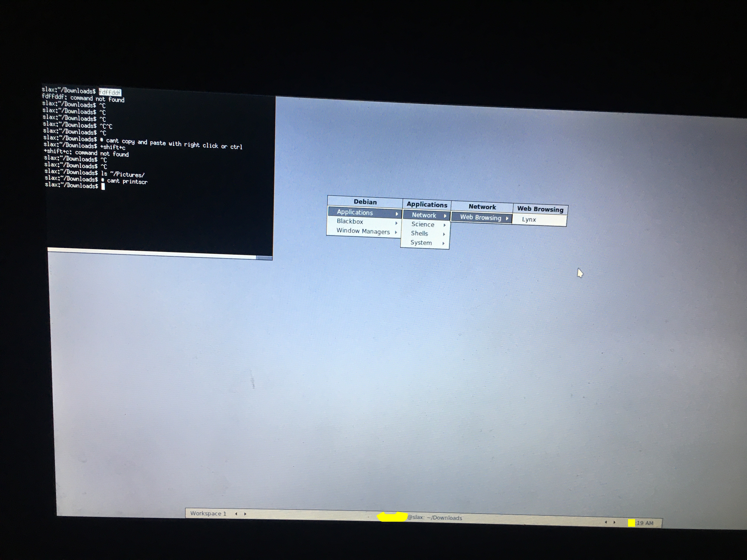Viewport: 747px width, 560px height.
Task: Expand the Window Managers submenu
Action: click(363, 231)
